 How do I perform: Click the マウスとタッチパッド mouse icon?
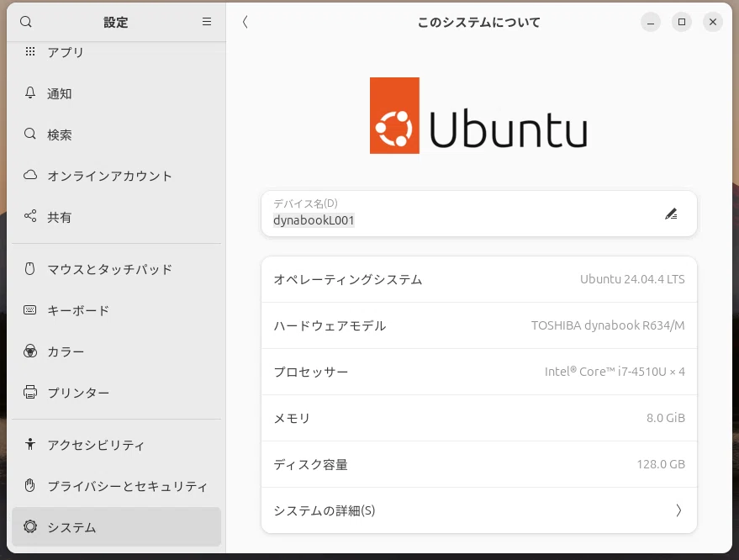coord(29,269)
